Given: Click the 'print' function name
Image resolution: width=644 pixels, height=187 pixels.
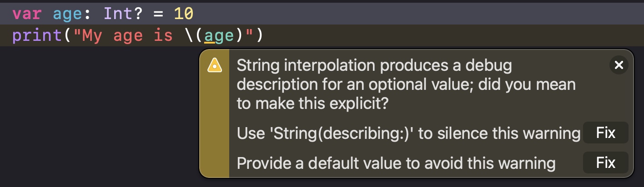Looking at the screenshot, I should click(38, 35).
